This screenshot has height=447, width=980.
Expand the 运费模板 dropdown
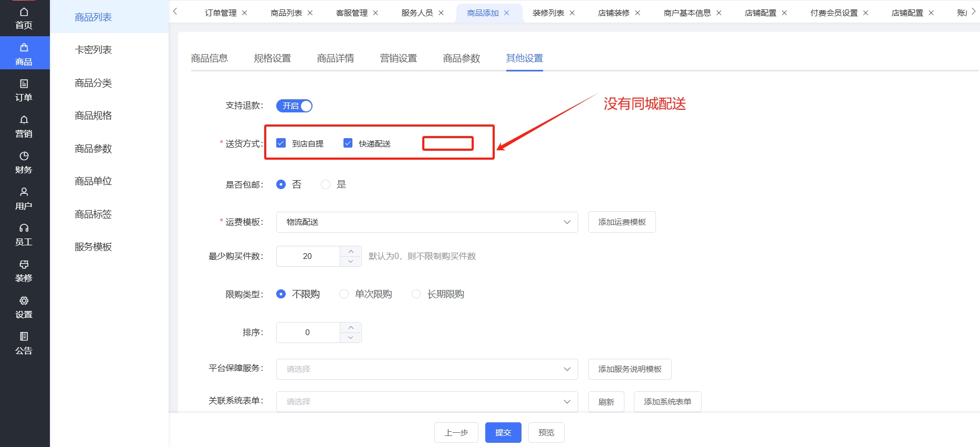click(x=426, y=222)
